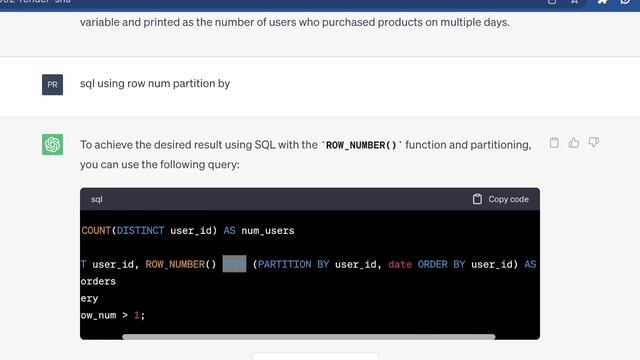Click the 'PARTITION BY' keyword in code
Viewport: 640px width, 360px height.
293,264
